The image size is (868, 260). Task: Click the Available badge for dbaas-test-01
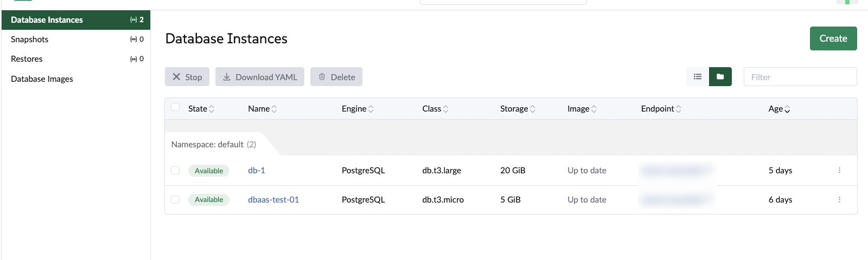(209, 200)
